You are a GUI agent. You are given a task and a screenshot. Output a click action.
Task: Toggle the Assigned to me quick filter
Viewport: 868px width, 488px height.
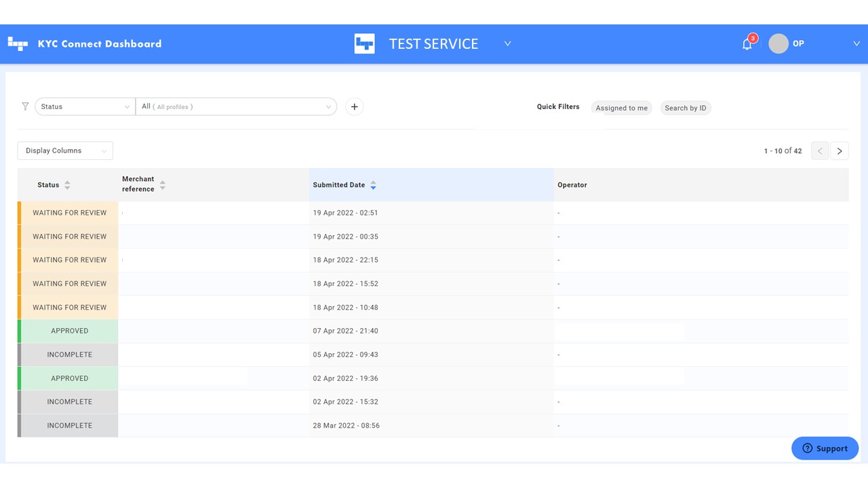coord(621,107)
